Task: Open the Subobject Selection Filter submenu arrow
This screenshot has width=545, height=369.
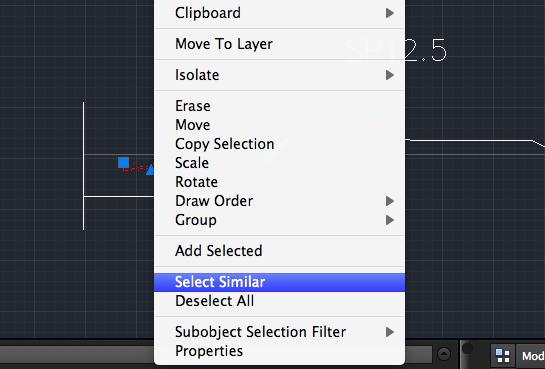Action: pyautogui.click(x=390, y=332)
